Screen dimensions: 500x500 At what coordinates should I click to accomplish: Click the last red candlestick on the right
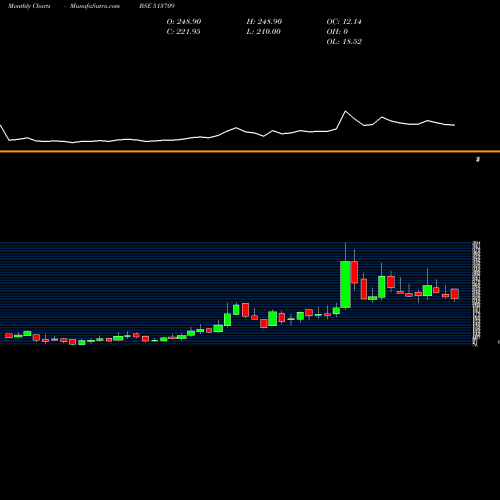455,294
